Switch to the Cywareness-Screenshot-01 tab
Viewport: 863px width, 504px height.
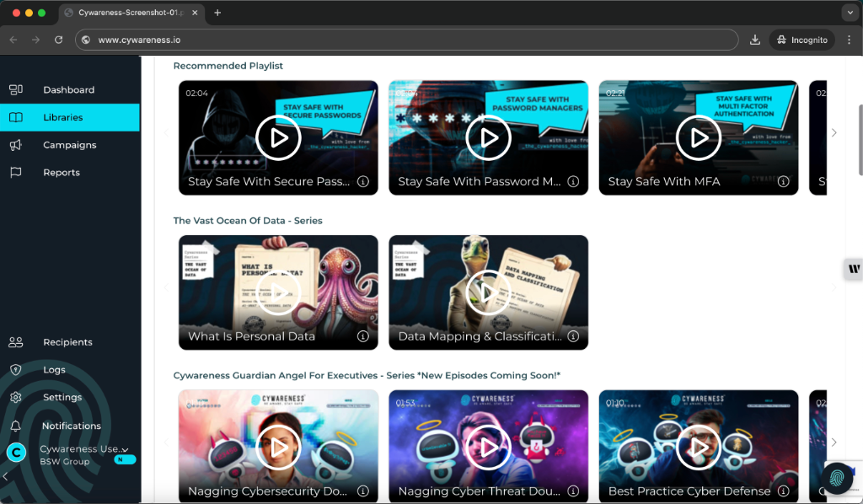[131, 13]
